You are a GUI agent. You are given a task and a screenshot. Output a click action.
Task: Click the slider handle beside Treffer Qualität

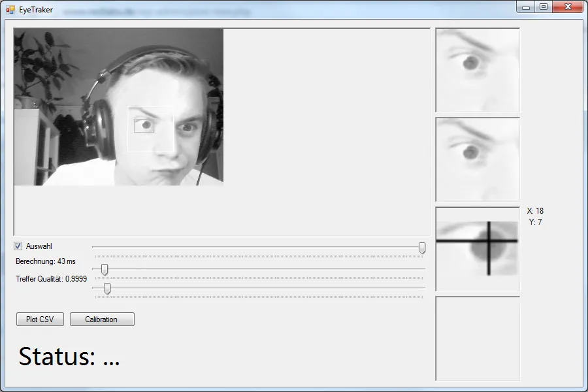pyautogui.click(x=107, y=288)
